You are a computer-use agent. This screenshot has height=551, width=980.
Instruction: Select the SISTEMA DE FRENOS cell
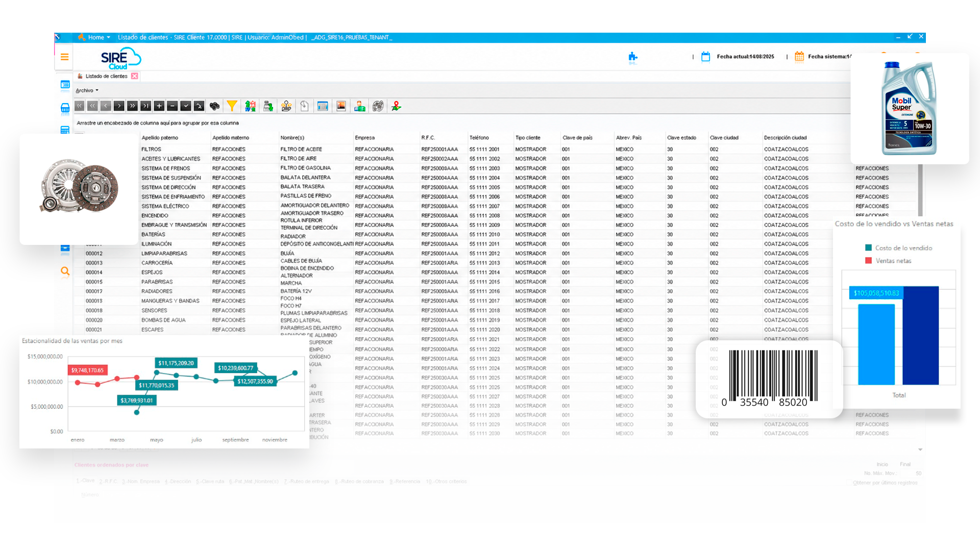pos(165,168)
